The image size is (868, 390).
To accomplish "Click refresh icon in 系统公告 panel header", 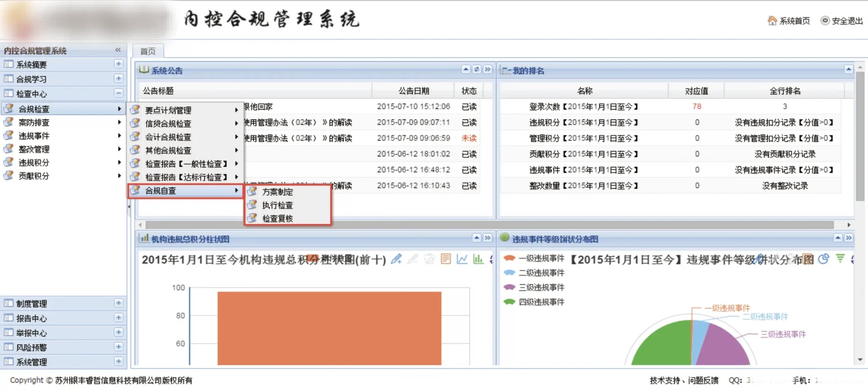I will pyautogui.click(x=476, y=69).
